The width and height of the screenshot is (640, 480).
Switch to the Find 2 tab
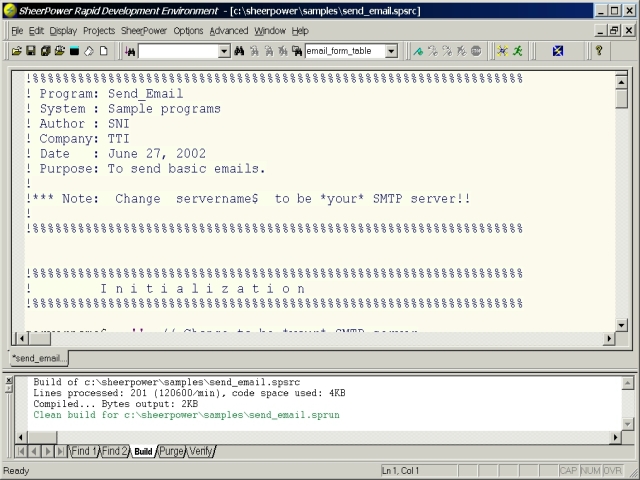(x=115, y=451)
